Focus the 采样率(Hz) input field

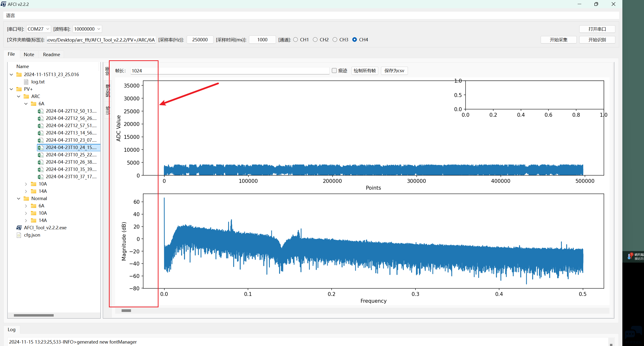pos(200,40)
